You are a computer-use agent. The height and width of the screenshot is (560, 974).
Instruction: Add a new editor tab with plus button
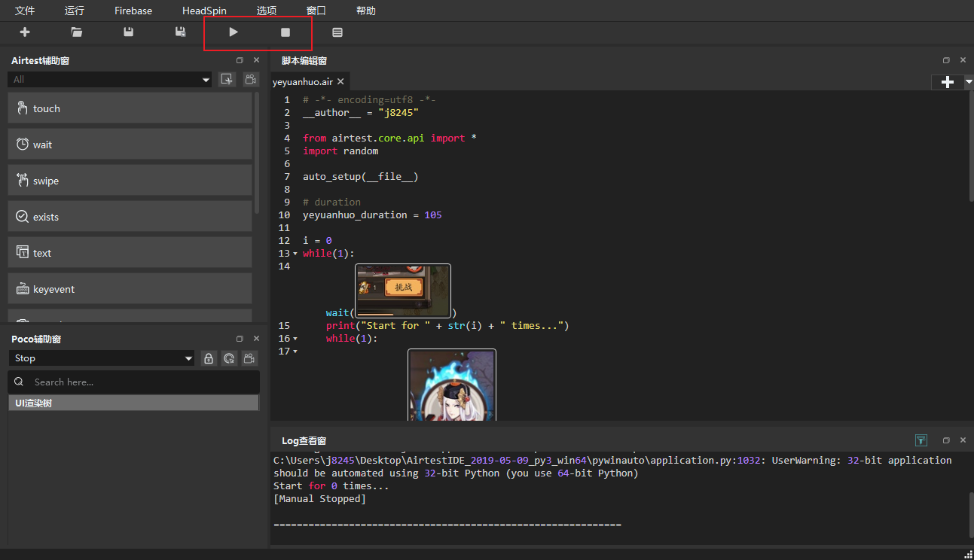tap(948, 82)
